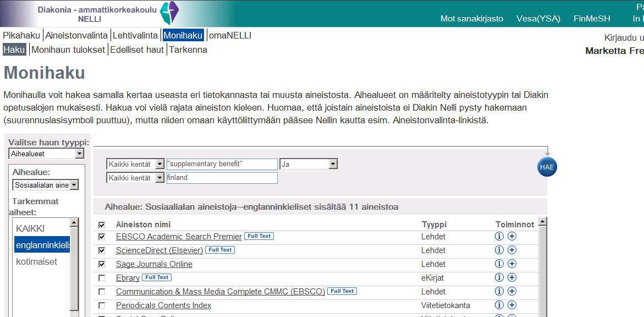
Task: Show info for Communication & Mass Media Complete
Action: pos(499,291)
